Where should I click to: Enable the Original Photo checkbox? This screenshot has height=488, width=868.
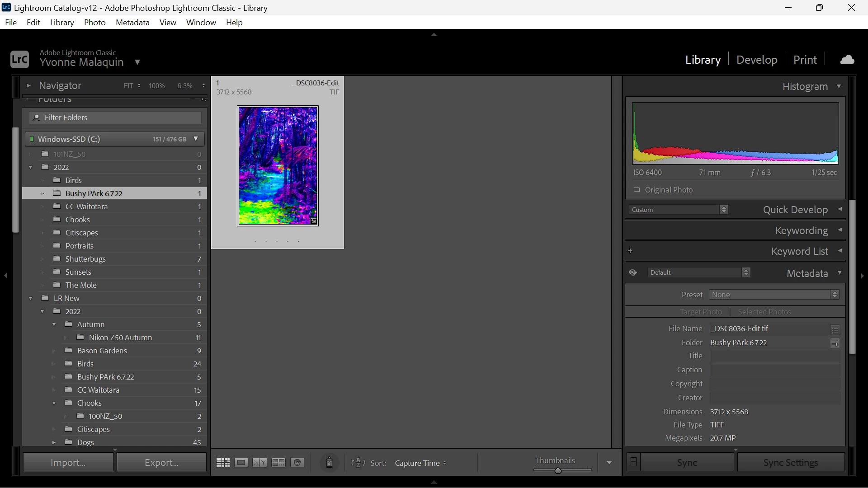pos(637,190)
